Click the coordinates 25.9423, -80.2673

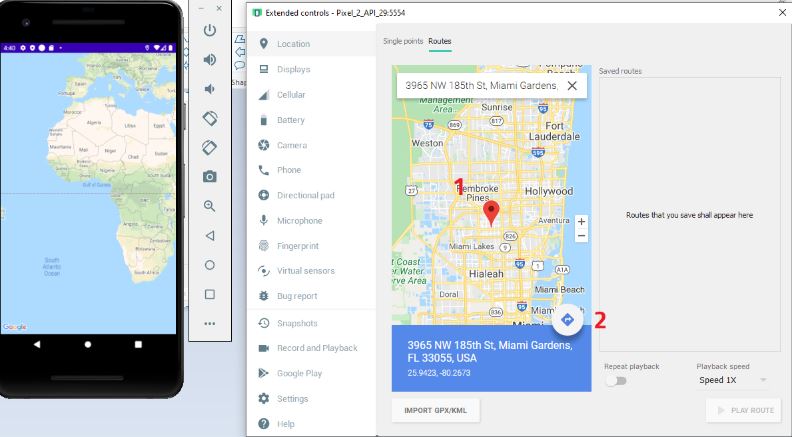(439, 373)
